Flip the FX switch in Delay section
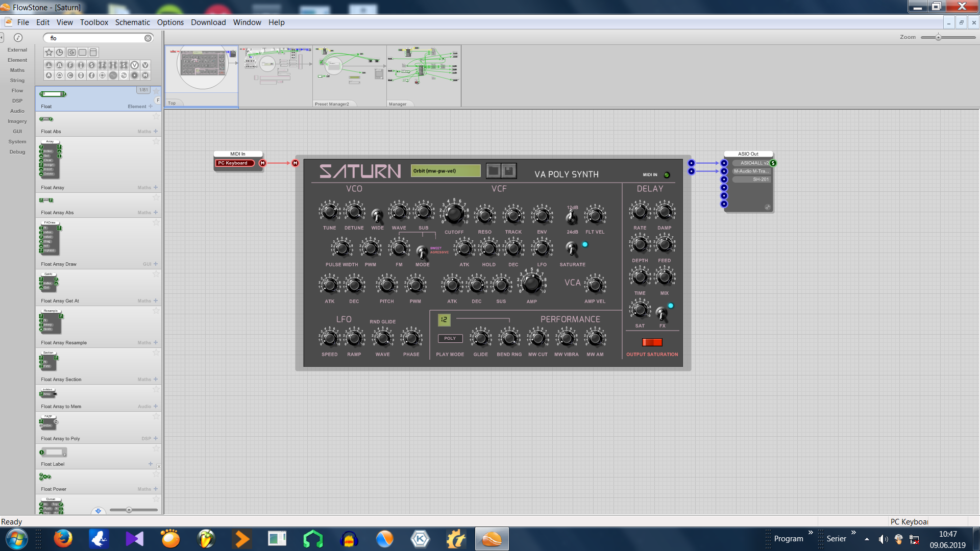 [661, 313]
